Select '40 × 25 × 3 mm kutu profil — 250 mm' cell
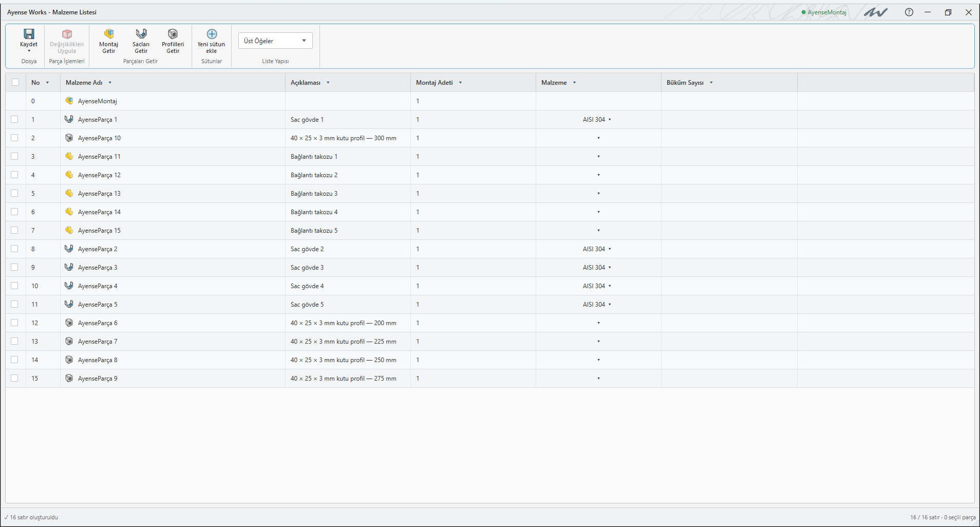This screenshot has width=980, height=527. click(x=348, y=360)
